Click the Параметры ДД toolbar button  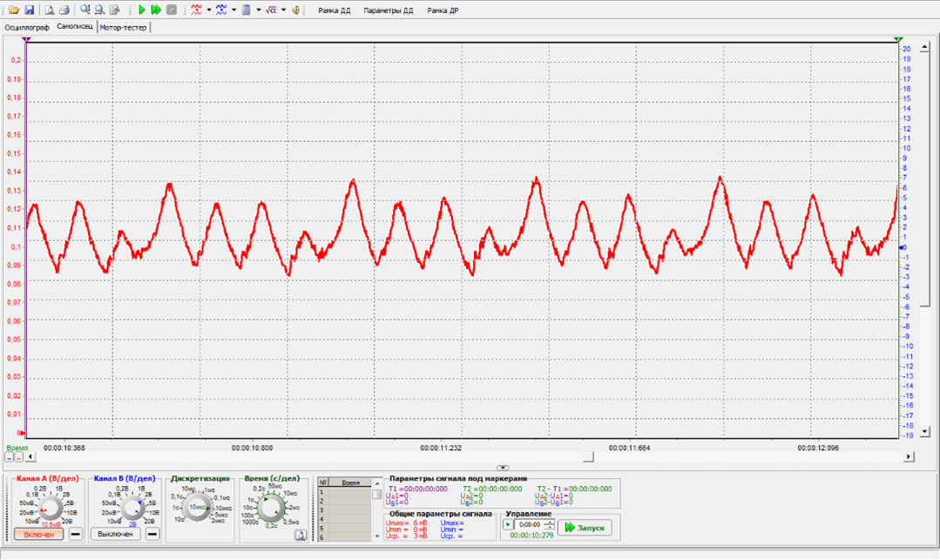pyautogui.click(x=389, y=10)
